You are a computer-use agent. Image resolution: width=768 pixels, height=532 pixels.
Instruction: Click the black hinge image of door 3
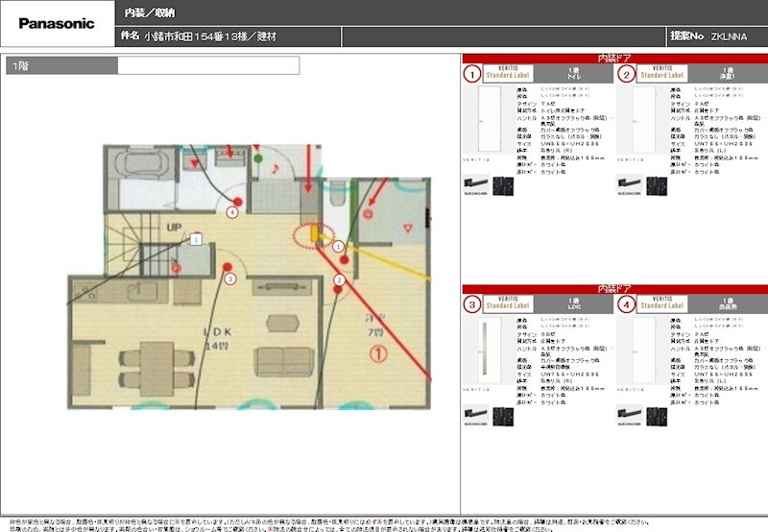(503, 417)
